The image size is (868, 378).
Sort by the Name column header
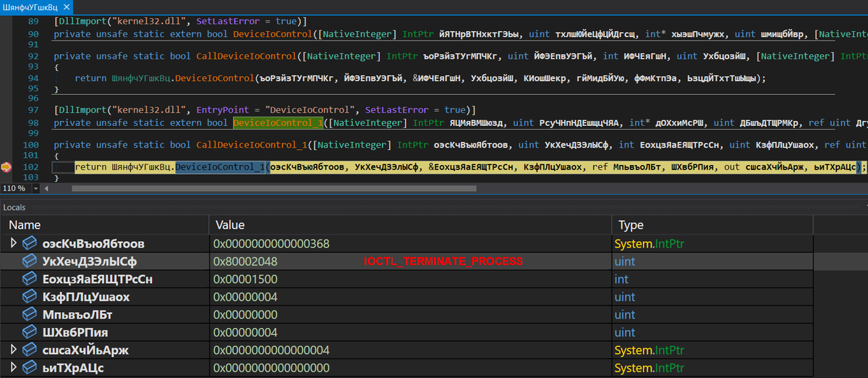104,224
